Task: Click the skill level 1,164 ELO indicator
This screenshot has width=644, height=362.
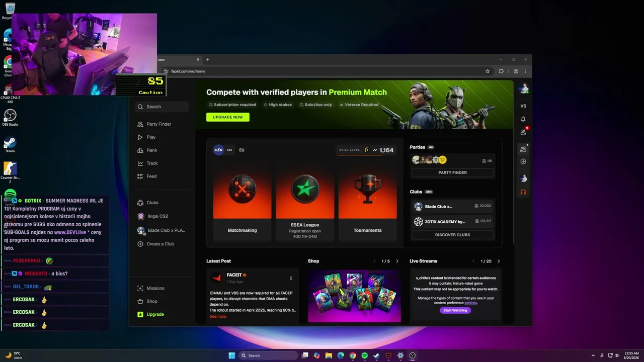Action: coord(366,150)
